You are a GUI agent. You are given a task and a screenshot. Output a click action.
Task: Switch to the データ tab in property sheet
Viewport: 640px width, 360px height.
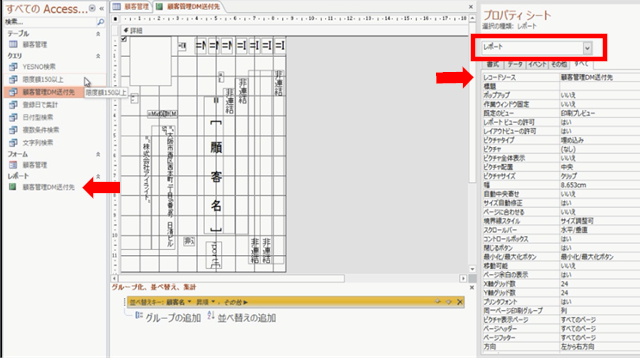tap(515, 64)
